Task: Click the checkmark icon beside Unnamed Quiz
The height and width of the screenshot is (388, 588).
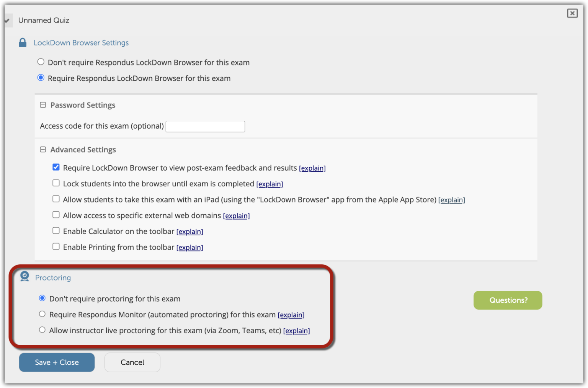Action: (x=7, y=20)
